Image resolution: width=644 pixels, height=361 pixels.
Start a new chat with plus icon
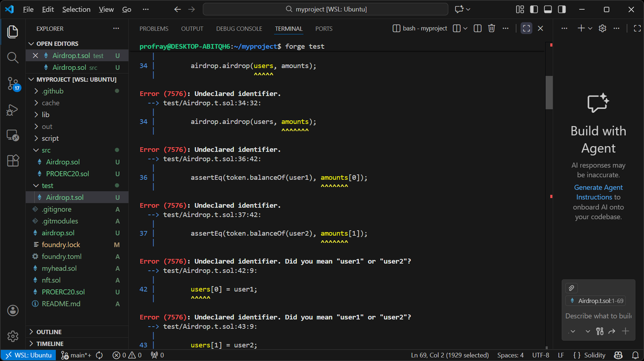click(581, 28)
